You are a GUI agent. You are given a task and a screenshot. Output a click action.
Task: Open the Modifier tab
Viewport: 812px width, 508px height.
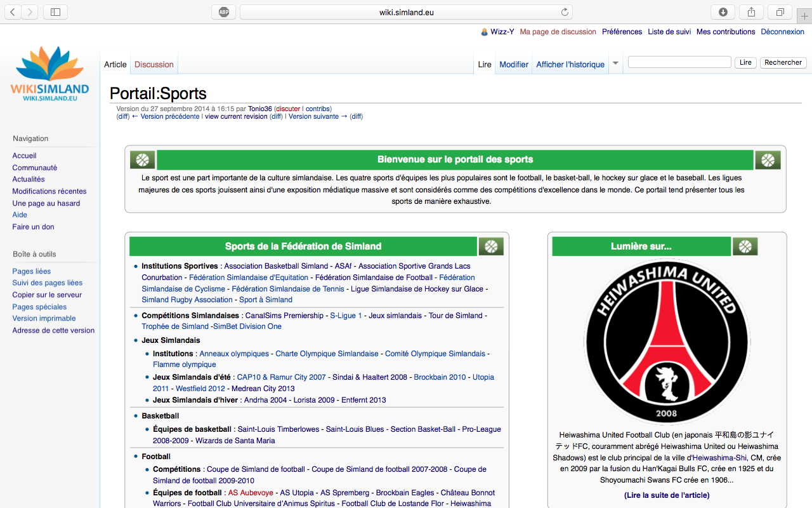click(x=513, y=64)
